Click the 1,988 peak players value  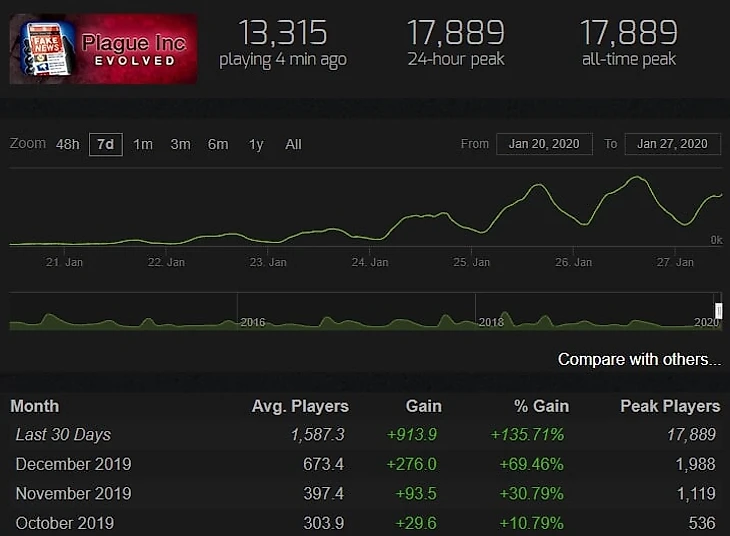click(x=696, y=464)
